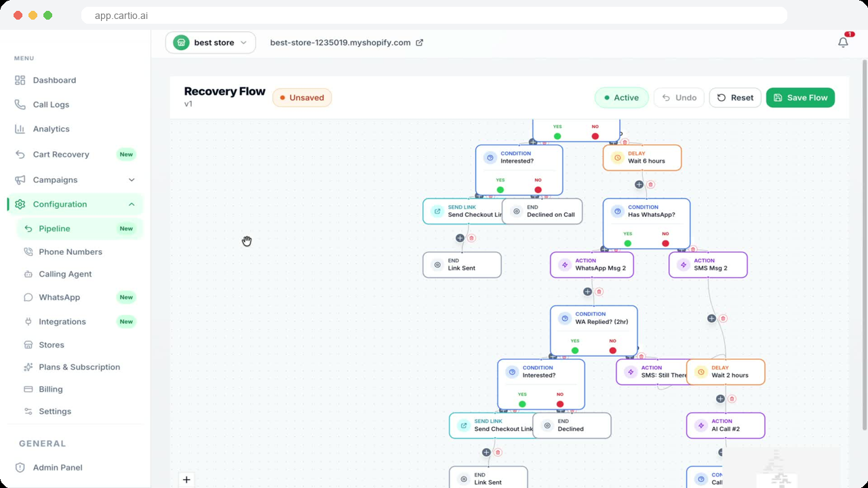Viewport: 868px width, 488px height.
Task: Go to Cart Recovery
Action: click(x=75, y=154)
